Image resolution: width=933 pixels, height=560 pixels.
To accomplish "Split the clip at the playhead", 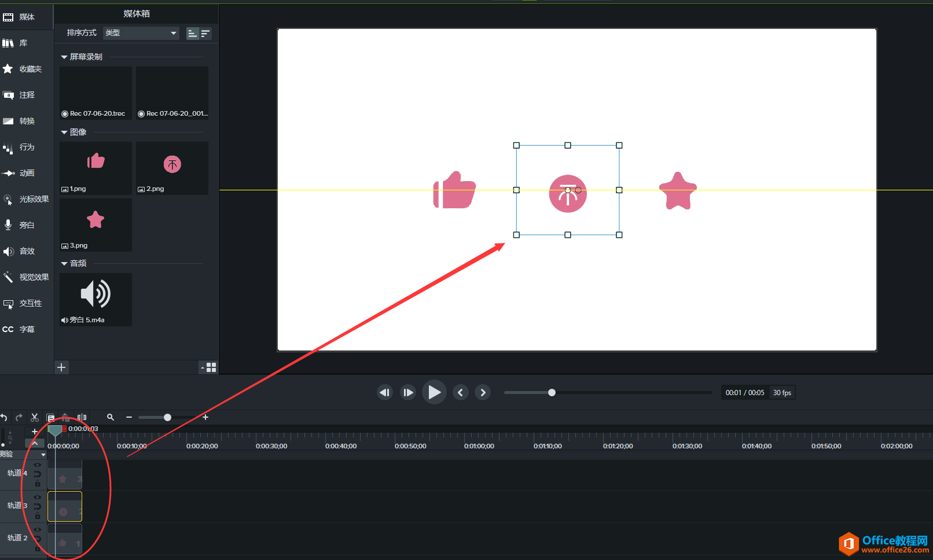I will click(x=82, y=417).
